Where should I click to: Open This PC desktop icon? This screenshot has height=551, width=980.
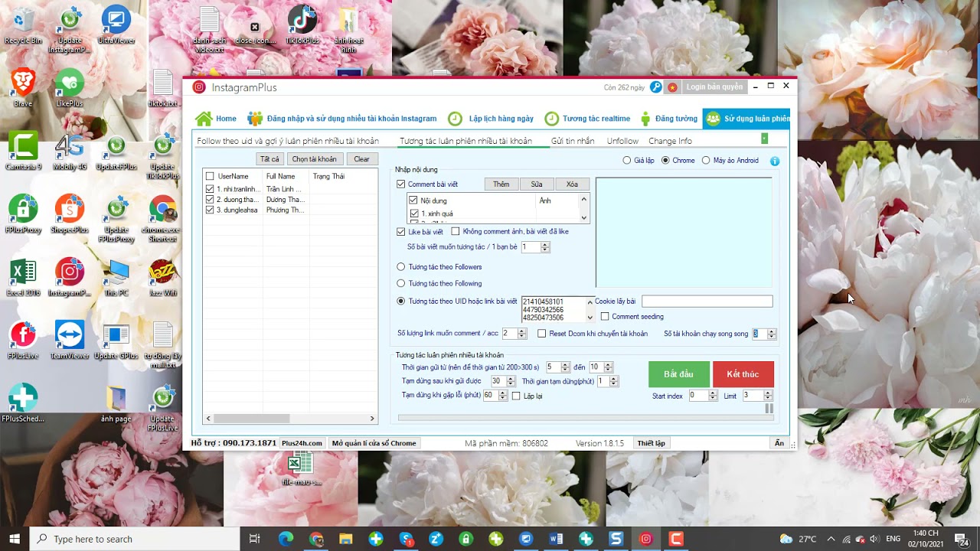click(116, 277)
